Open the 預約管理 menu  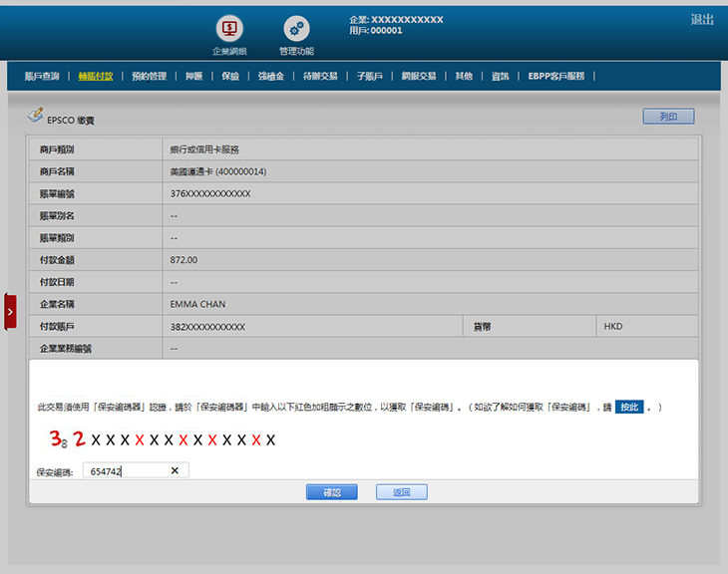(x=149, y=76)
